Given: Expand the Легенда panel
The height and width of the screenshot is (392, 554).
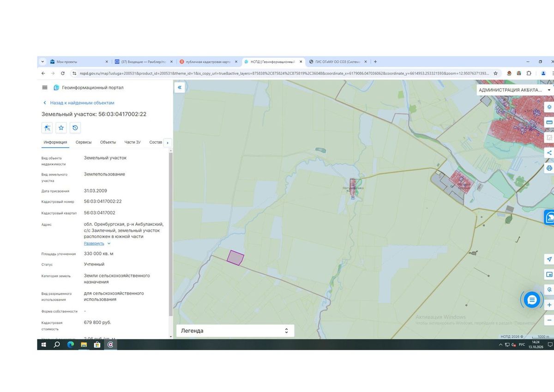Looking at the screenshot, I should 235,331.
